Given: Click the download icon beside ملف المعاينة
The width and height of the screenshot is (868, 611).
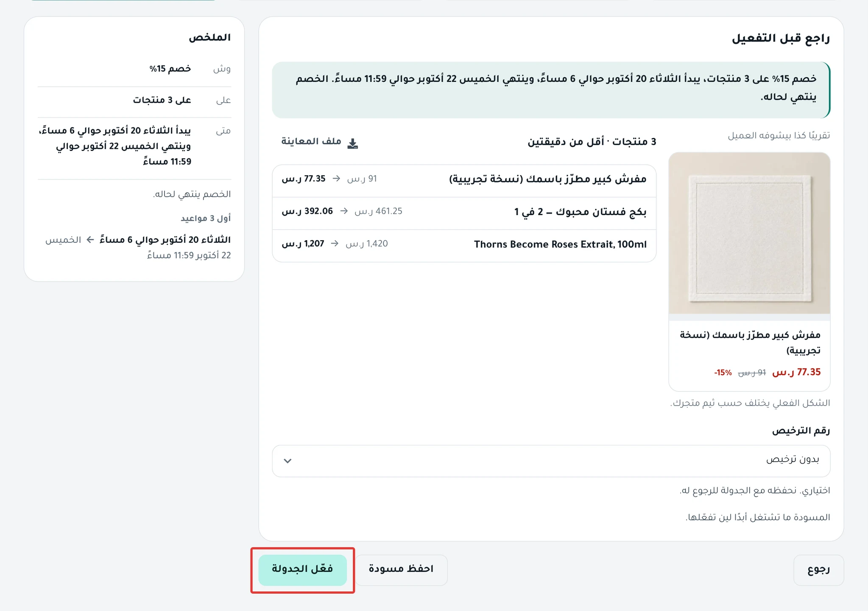Looking at the screenshot, I should pos(353,143).
